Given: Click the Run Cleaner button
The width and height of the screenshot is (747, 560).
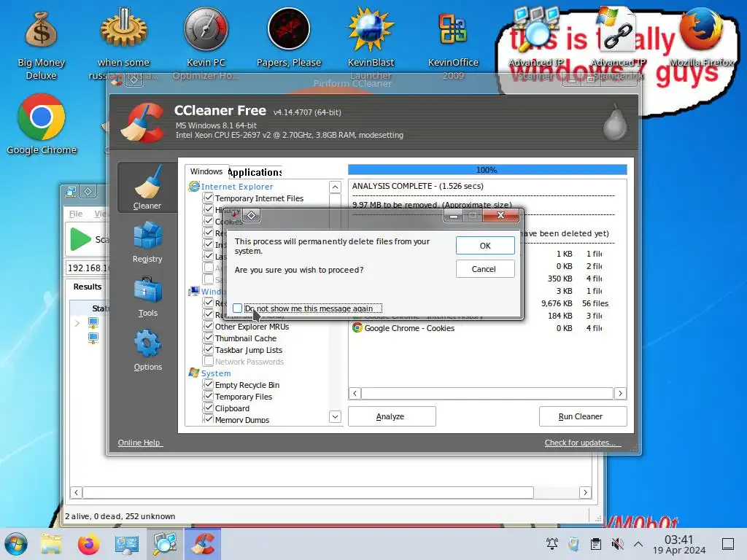Looking at the screenshot, I should (x=583, y=416).
